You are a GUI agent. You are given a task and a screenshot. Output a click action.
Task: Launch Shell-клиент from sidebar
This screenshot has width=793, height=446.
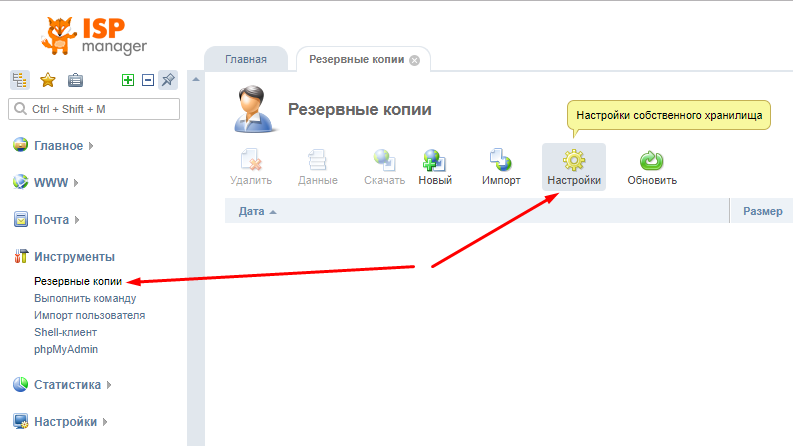65,332
